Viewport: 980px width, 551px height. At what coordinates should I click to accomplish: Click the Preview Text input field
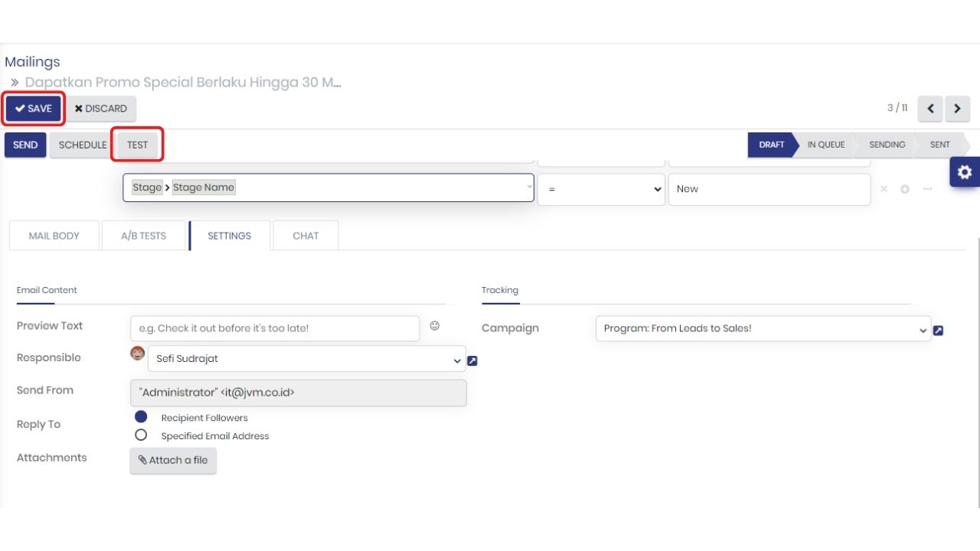tap(275, 328)
